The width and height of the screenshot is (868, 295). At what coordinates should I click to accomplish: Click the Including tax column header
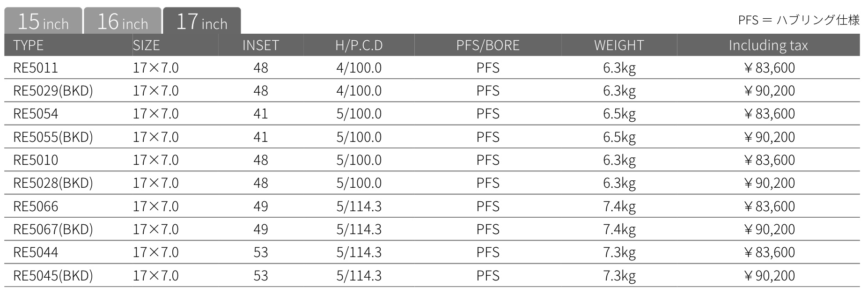(x=768, y=45)
